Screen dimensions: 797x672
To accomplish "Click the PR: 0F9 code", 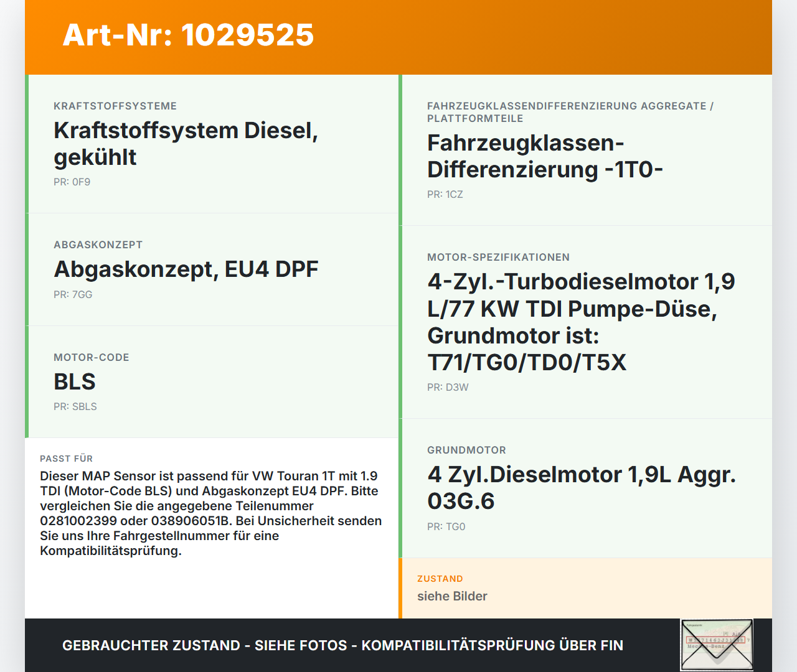I will [x=72, y=182].
